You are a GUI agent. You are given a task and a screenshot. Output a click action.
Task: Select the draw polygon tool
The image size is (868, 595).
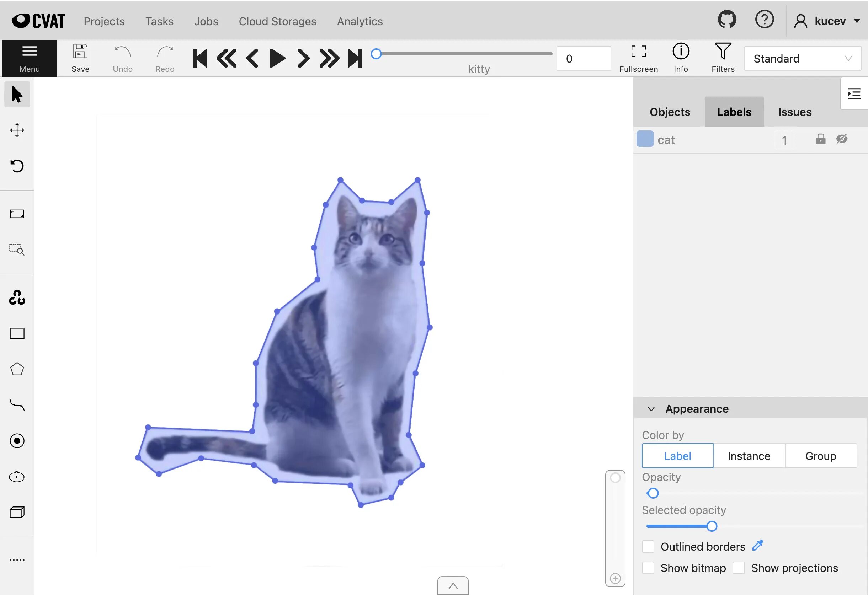point(17,369)
